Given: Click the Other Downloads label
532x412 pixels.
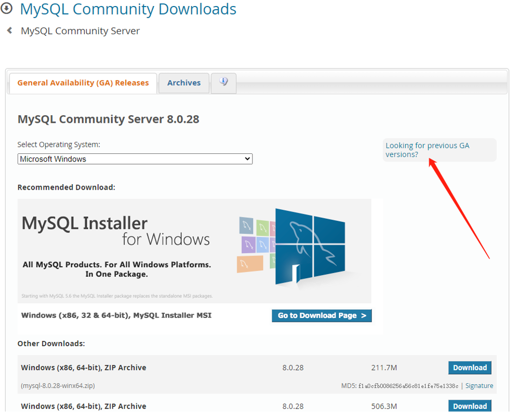Looking at the screenshot, I should (51, 344).
